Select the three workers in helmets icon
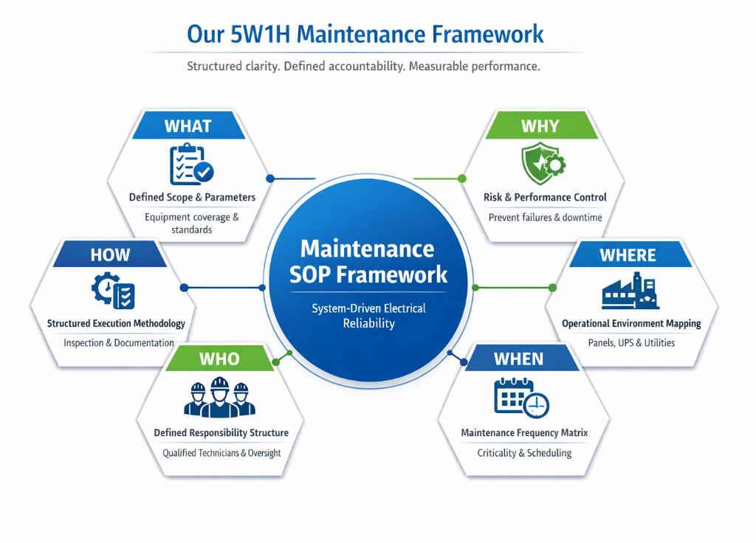Screen dimensions: 756x543 click(x=219, y=398)
